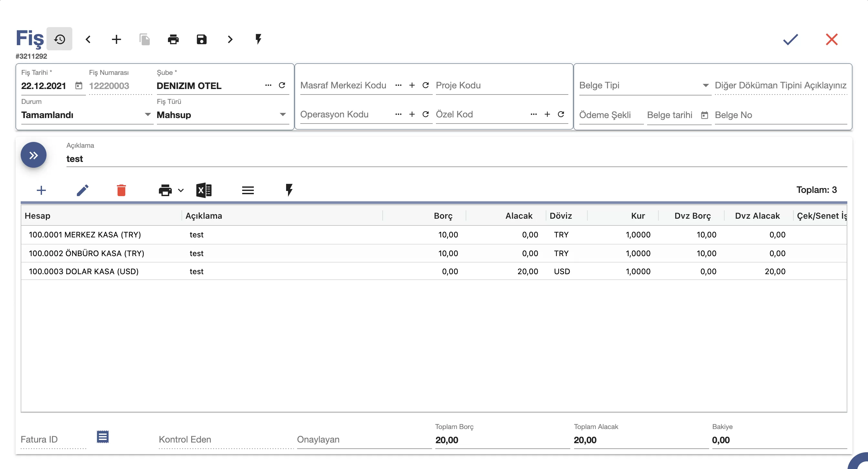This screenshot has height=469, width=868.
Task: Expand the panel with the double-chevron button
Action: (x=33, y=155)
